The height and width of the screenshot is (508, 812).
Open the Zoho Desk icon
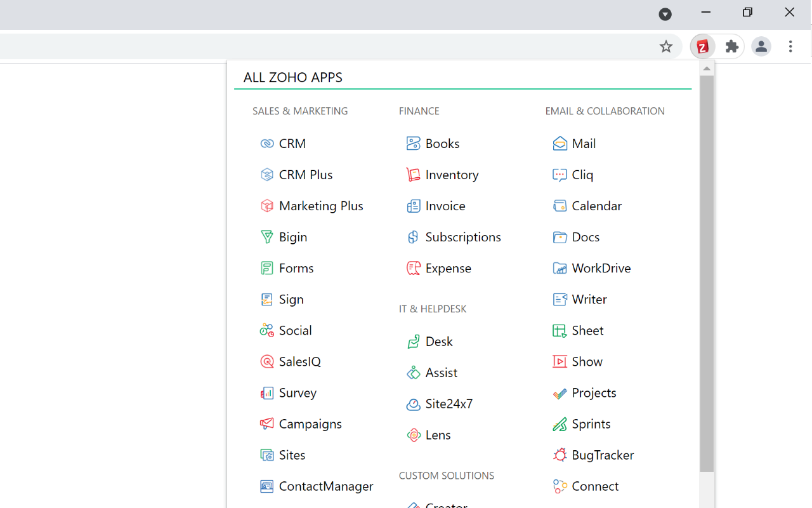click(x=413, y=341)
